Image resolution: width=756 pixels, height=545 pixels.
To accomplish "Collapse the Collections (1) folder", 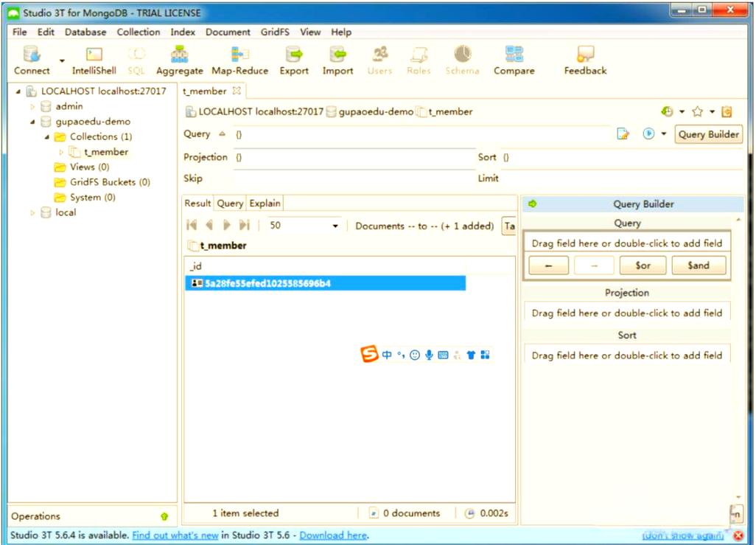I will tap(46, 137).
